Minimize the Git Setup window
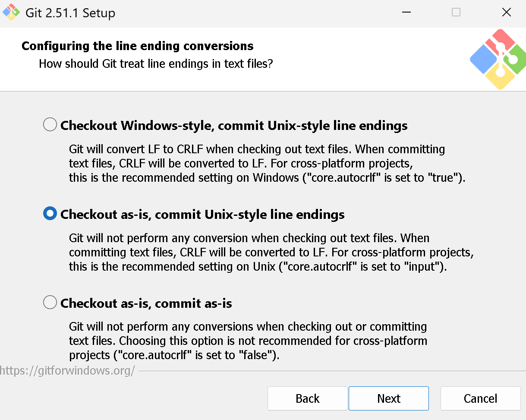The image size is (526, 420). [406, 13]
